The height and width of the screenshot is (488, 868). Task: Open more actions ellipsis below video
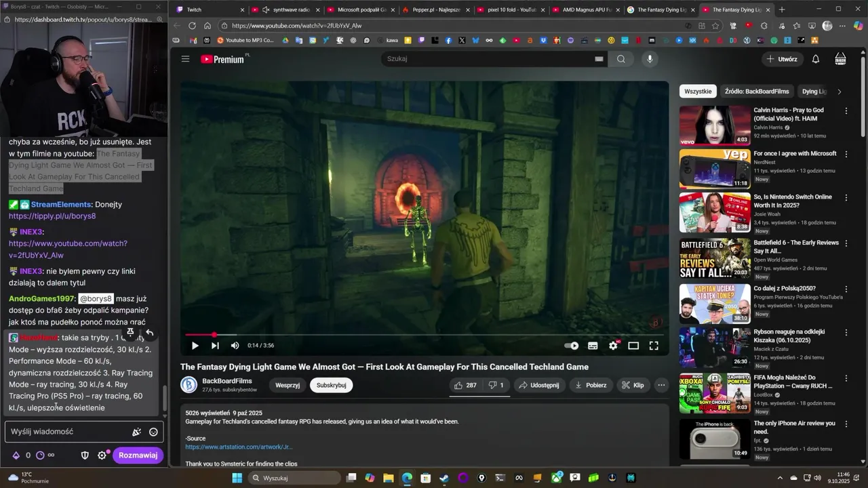[x=661, y=385]
